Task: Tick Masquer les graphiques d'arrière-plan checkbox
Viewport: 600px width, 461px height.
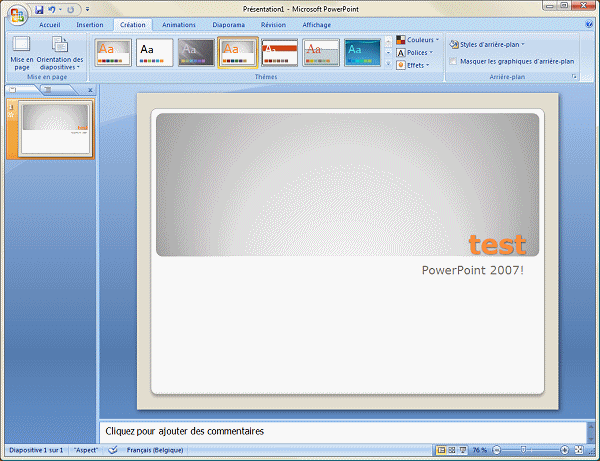Action: coord(453,61)
